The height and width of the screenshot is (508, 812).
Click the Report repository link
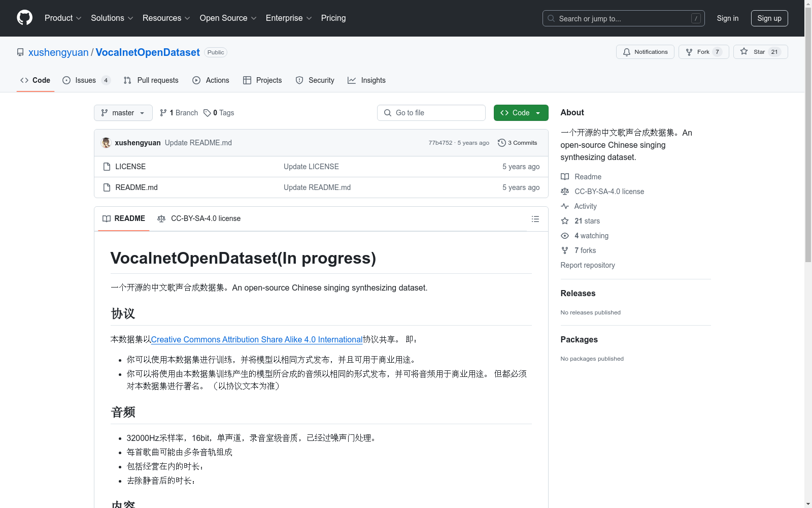(x=588, y=265)
